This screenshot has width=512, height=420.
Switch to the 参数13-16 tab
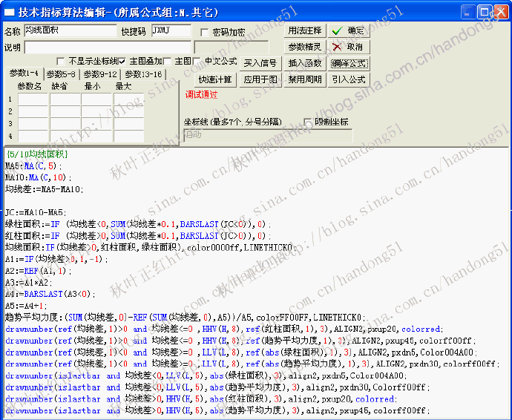tap(143, 74)
